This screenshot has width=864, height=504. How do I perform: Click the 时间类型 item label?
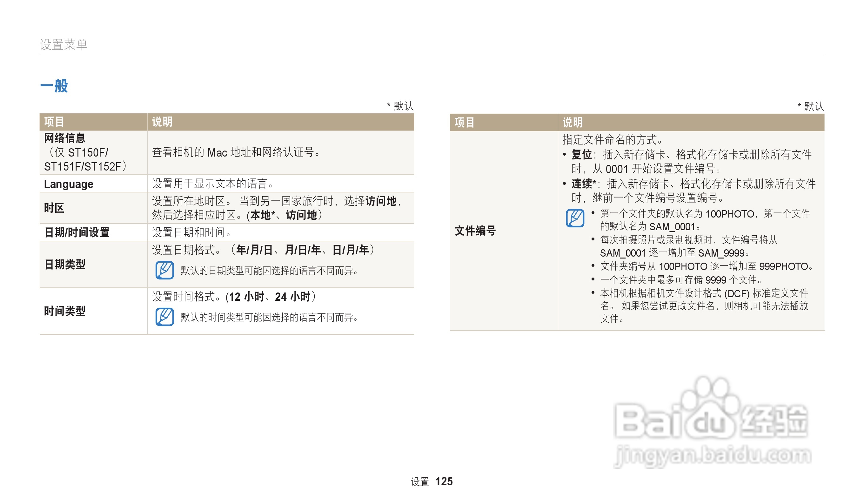(65, 311)
